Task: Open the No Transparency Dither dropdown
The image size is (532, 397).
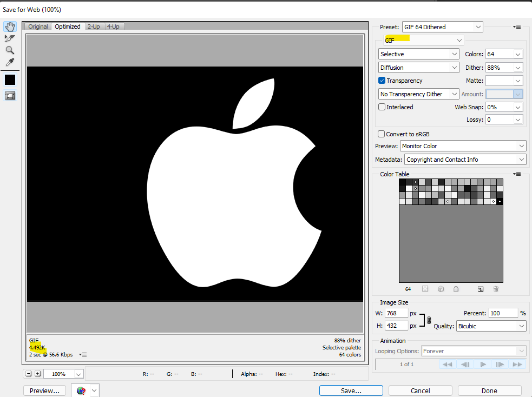Action: point(419,94)
